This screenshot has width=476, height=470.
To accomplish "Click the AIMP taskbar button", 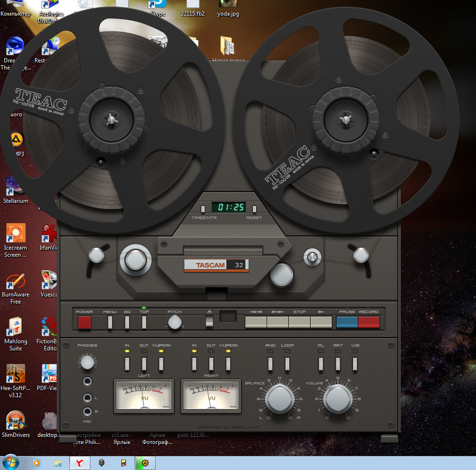I will [145, 463].
